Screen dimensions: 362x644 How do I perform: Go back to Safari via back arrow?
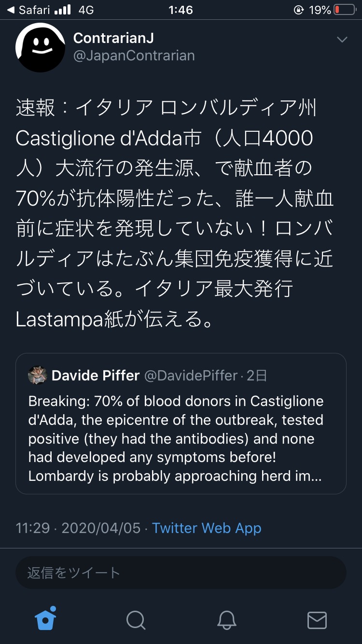(11, 10)
